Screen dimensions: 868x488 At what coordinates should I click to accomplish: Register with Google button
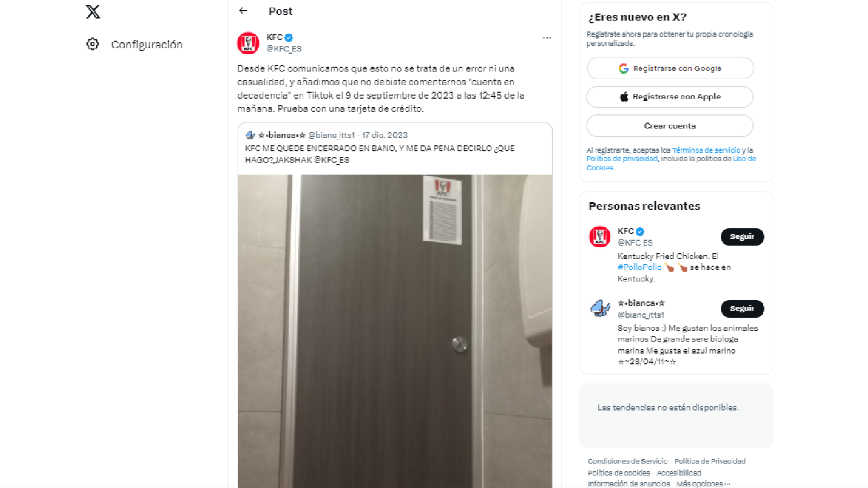tap(670, 68)
